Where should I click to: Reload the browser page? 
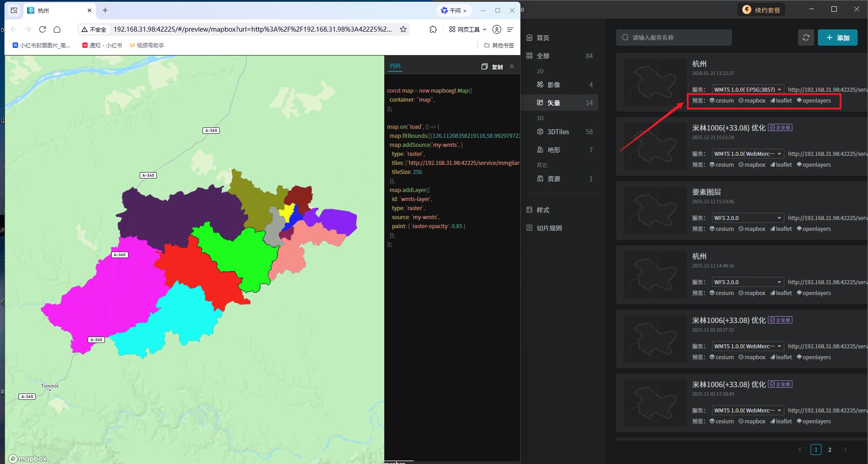pos(42,29)
